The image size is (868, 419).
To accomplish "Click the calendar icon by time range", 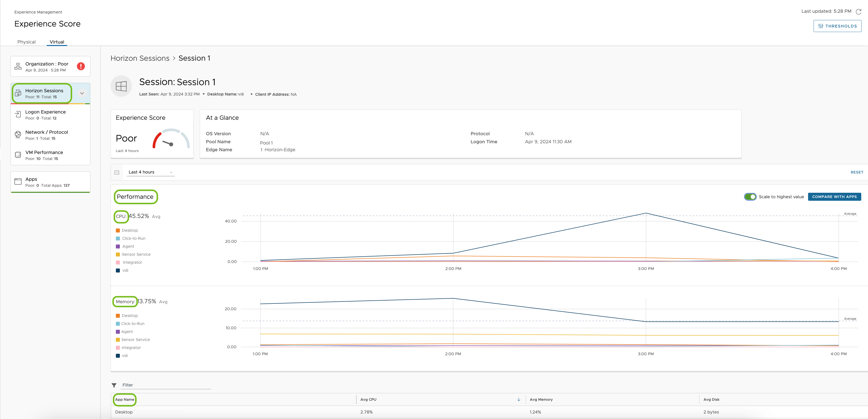I will pos(117,172).
